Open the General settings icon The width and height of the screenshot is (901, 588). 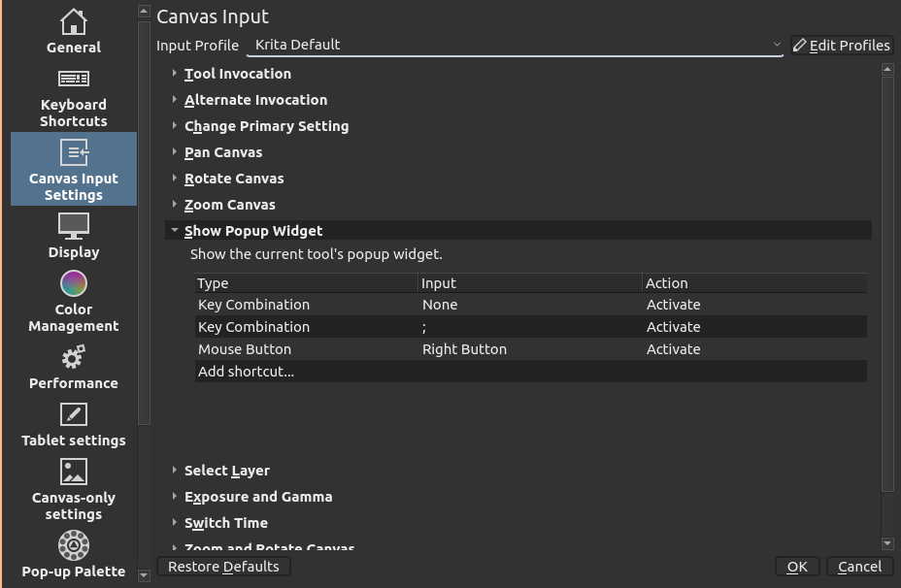click(74, 21)
